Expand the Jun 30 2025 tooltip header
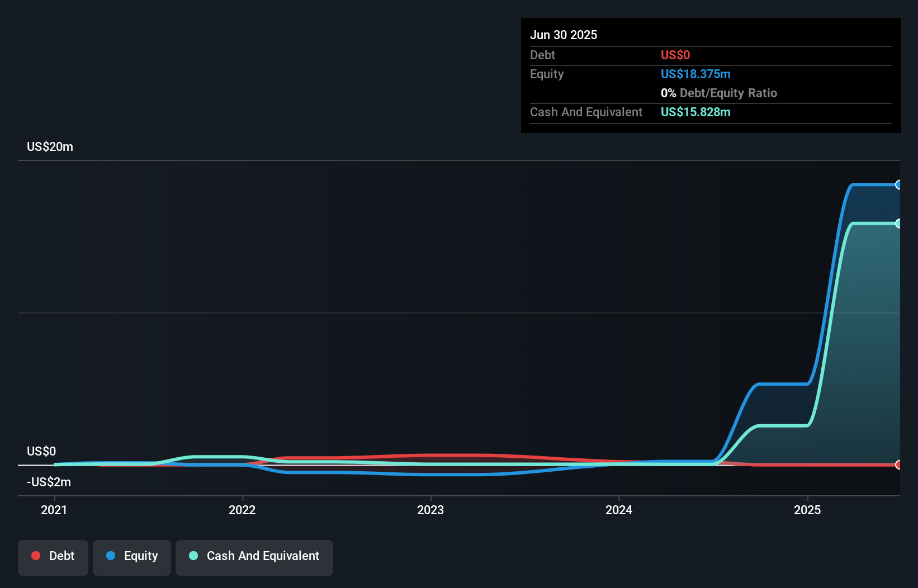Image resolution: width=918 pixels, height=588 pixels. pyautogui.click(x=564, y=34)
